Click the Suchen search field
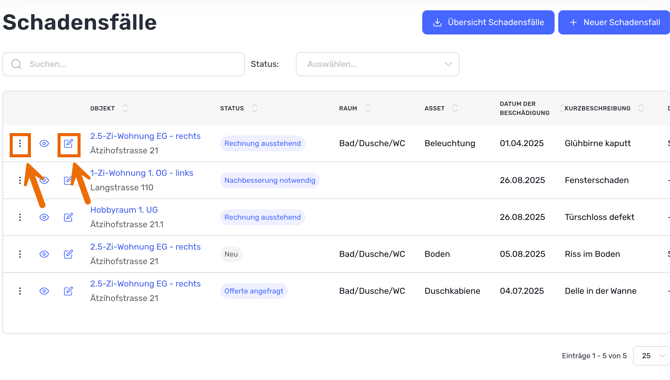Screen dimensions: 670x380 (123, 64)
